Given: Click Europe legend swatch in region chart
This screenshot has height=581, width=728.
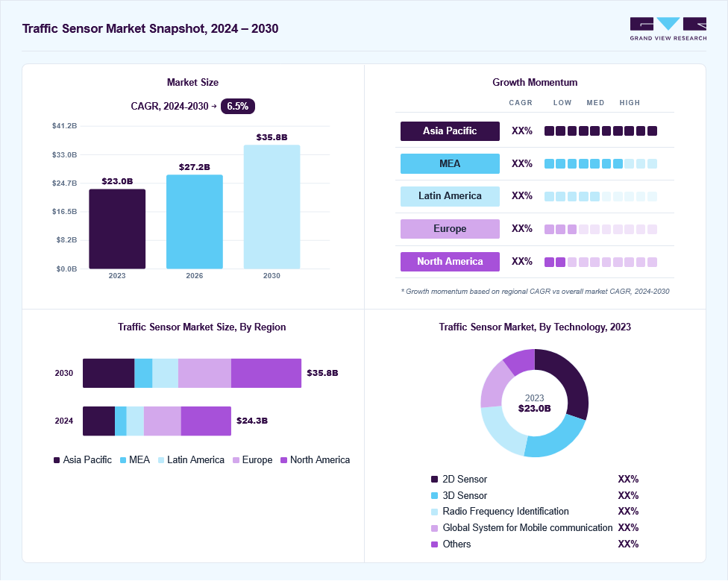Looking at the screenshot, I should point(236,460).
